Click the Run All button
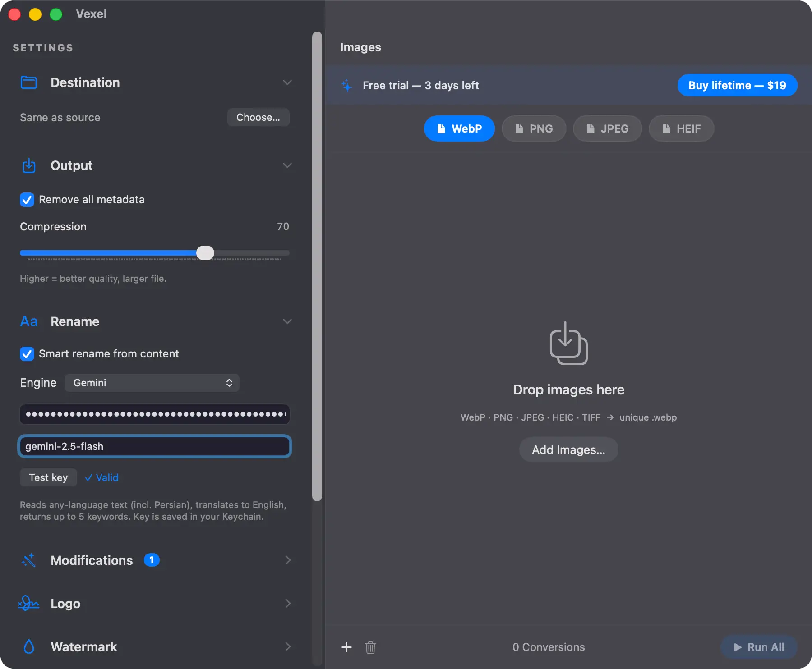This screenshot has width=812, height=669. coord(759,647)
